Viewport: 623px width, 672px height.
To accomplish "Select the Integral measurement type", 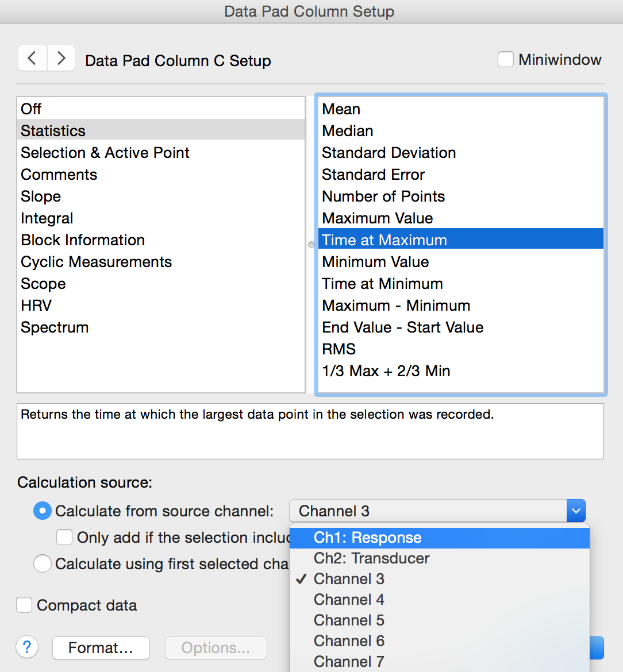I will tap(47, 218).
